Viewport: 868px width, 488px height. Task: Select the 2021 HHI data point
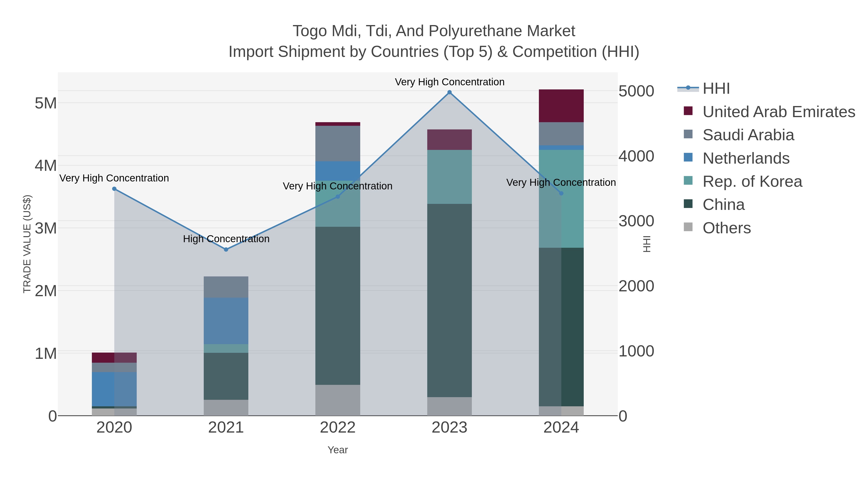point(226,250)
